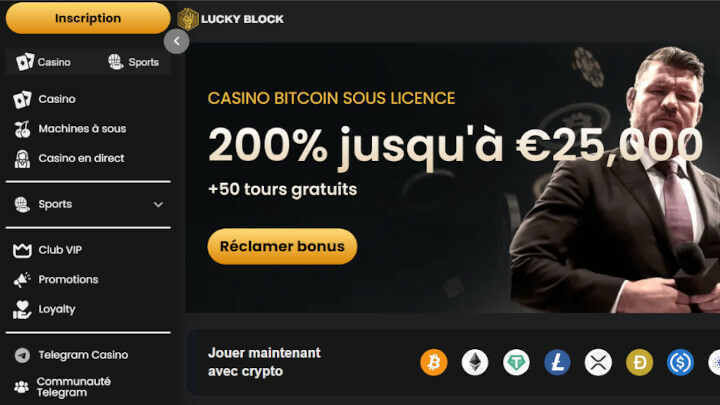Switch to the Sports top tab
Image resolution: width=720 pixels, height=405 pixels.
tap(133, 62)
